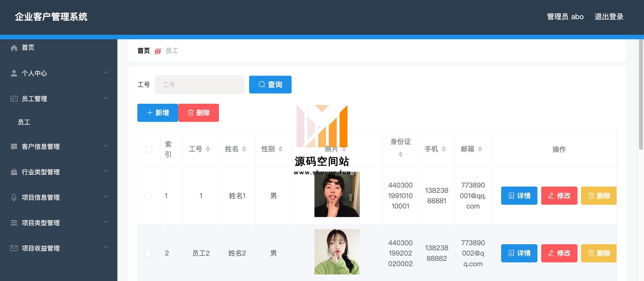Viewport: 644px width, 281px height.
Task: Click the 工号 search input field
Action: 200,85
